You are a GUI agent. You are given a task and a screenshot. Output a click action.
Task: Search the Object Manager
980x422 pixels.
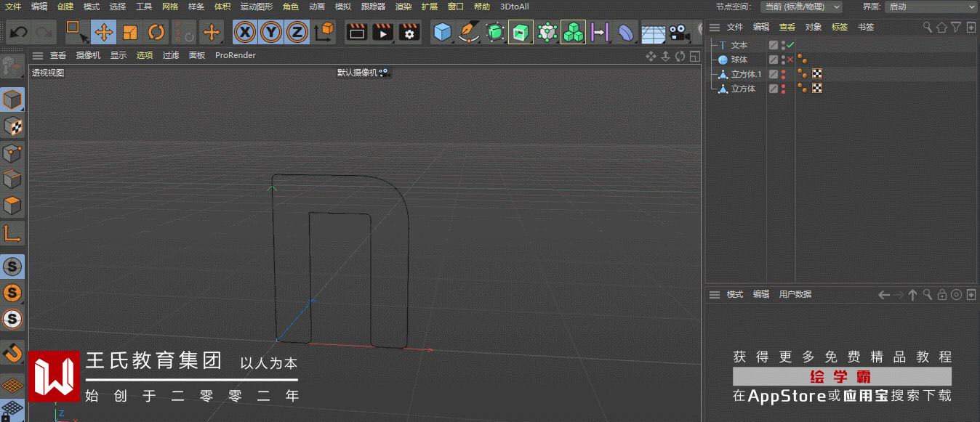(x=928, y=27)
